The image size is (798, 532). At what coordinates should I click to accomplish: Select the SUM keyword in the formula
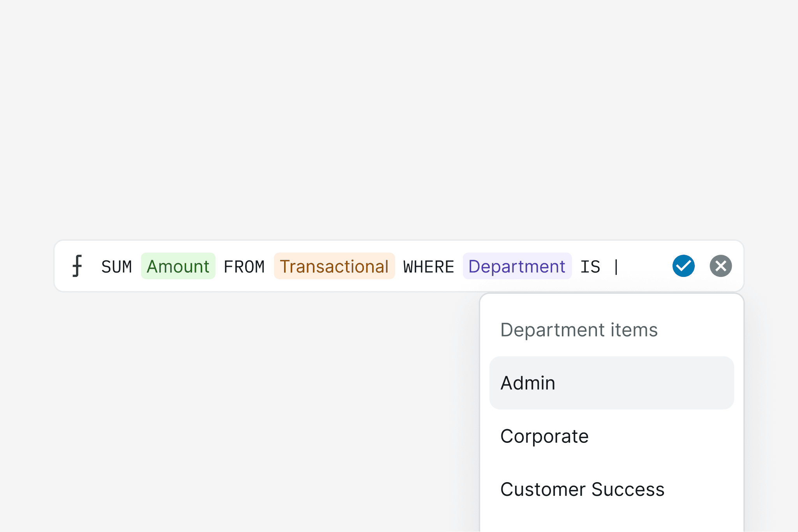click(117, 267)
